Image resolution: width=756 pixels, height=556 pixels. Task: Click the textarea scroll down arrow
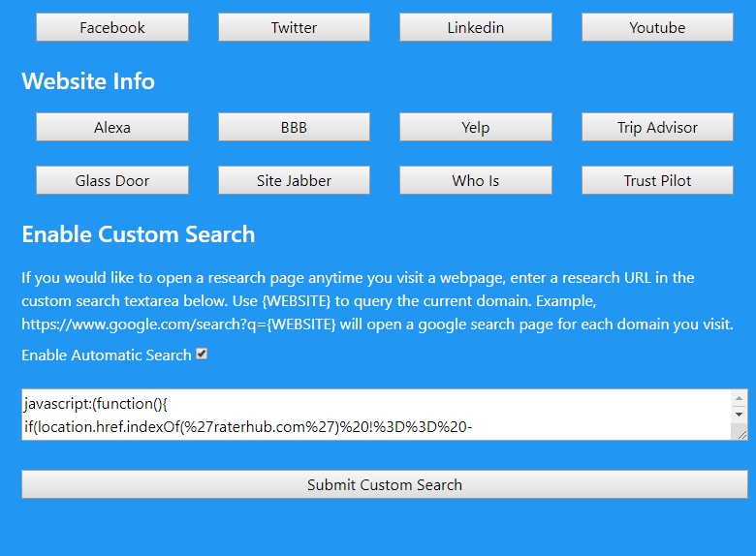click(739, 415)
